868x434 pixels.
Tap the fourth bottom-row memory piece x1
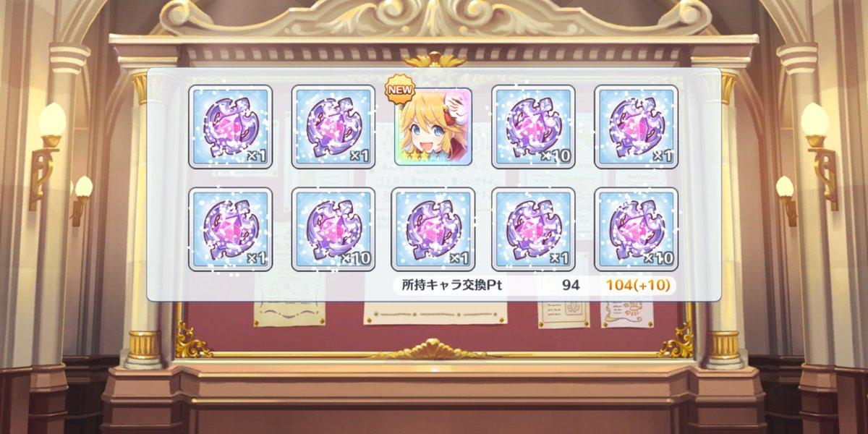tap(534, 229)
